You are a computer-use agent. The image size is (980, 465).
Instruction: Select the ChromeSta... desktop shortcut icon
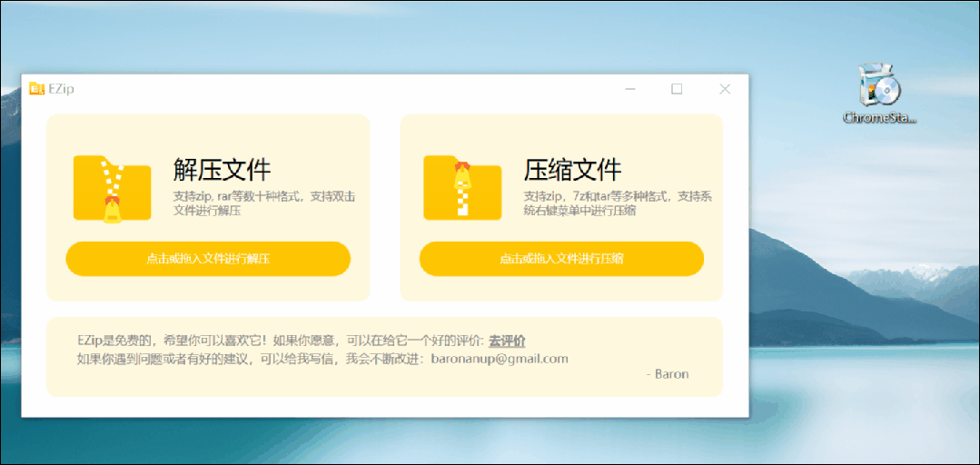click(x=879, y=93)
